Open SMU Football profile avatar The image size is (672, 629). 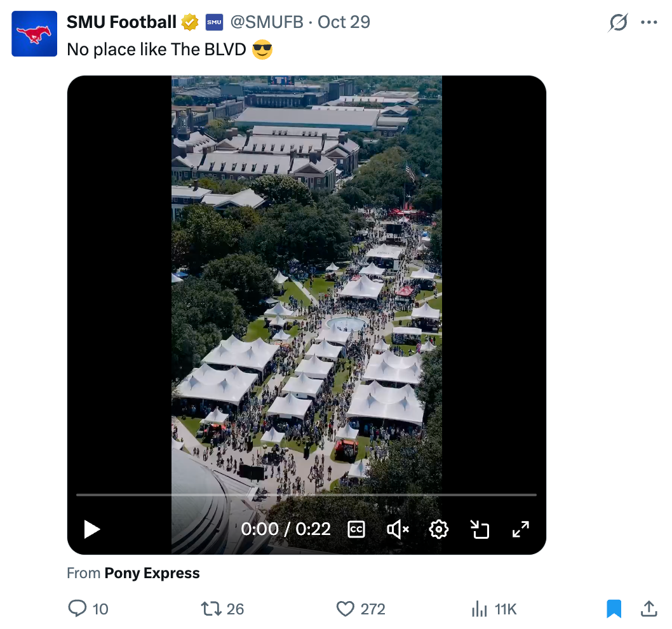[34, 34]
